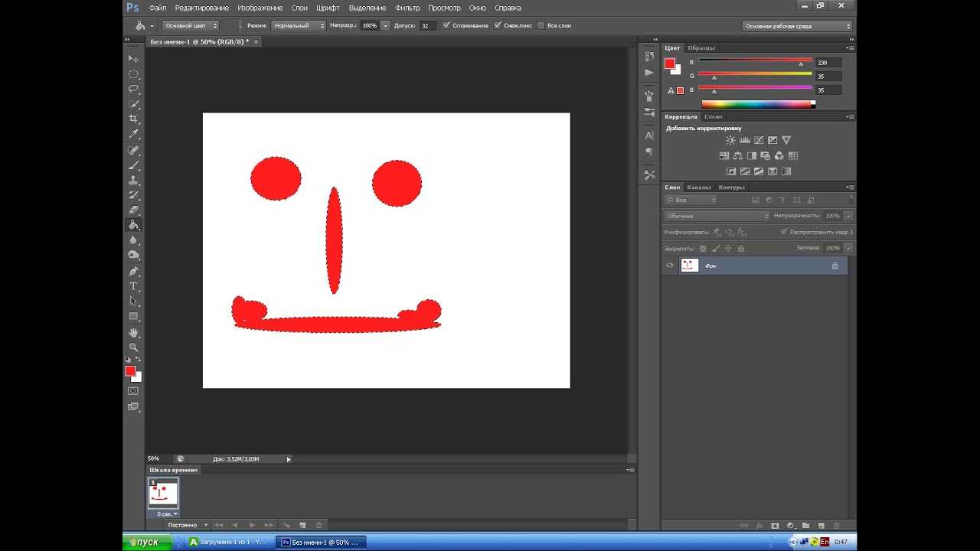Toggle lock position icon
Screen dimensions: 980x551
pyautogui.click(x=728, y=248)
